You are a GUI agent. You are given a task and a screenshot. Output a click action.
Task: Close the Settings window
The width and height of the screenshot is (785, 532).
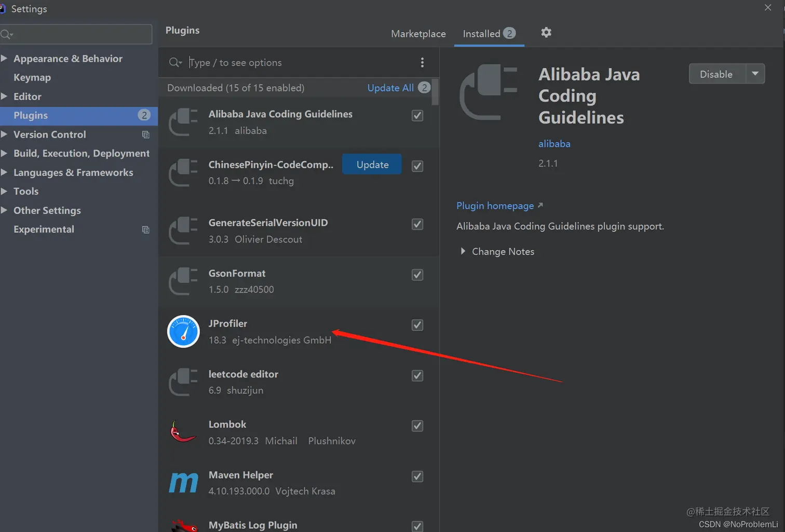coord(768,7)
